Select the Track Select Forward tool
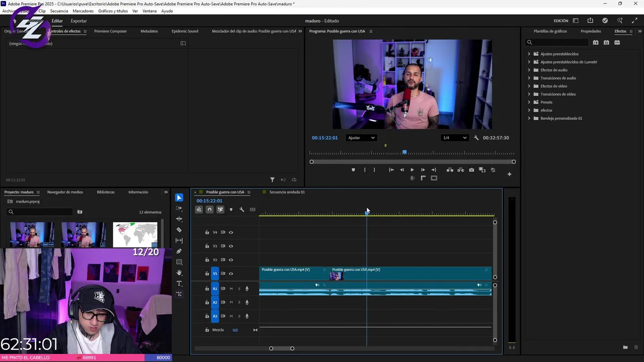 (179, 208)
